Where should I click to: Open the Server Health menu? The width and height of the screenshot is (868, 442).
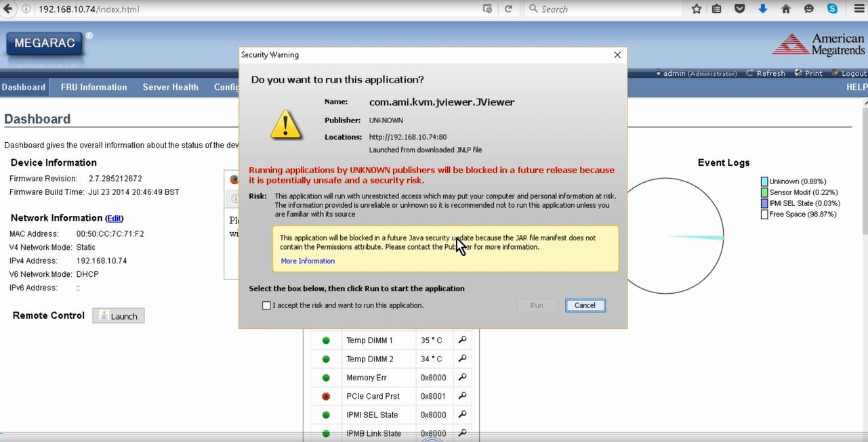170,87
